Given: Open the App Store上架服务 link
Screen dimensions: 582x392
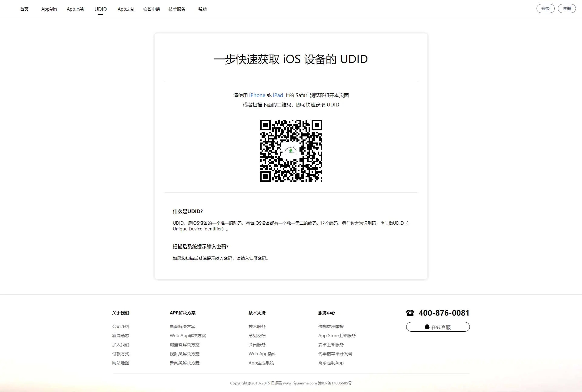Looking at the screenshot, I should pyautogui.click(x=337, y=336).
